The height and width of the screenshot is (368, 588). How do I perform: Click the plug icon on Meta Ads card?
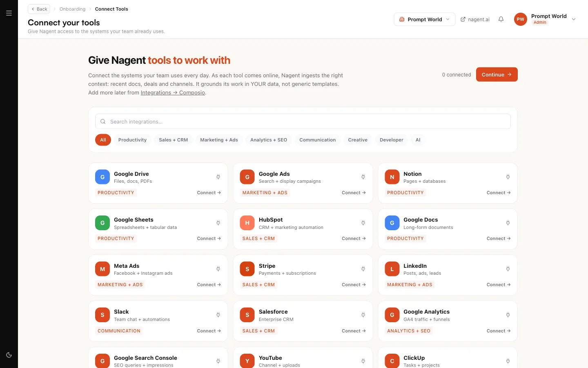coord(218,269)
